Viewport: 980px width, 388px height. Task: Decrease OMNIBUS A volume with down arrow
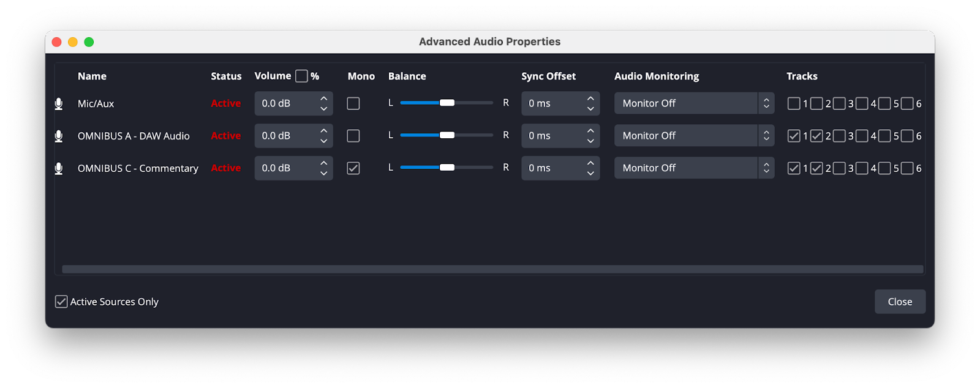[323, 141]
